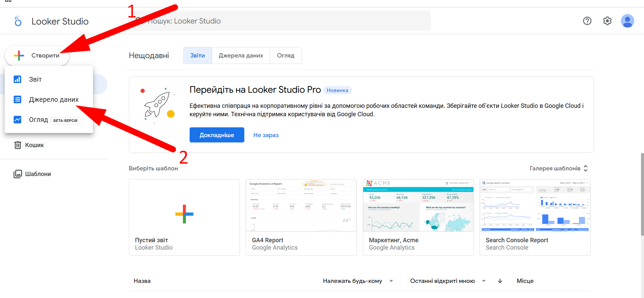Click the Звіт bar chart icon
The width and height of the screenshot is (644, 298).
tap(17, 79)
